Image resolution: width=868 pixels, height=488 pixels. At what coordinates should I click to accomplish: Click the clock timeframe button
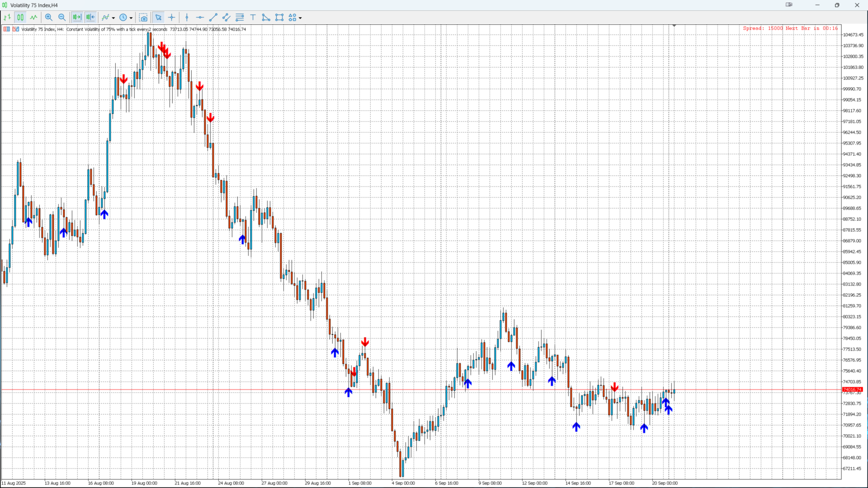tap(123, 18)
